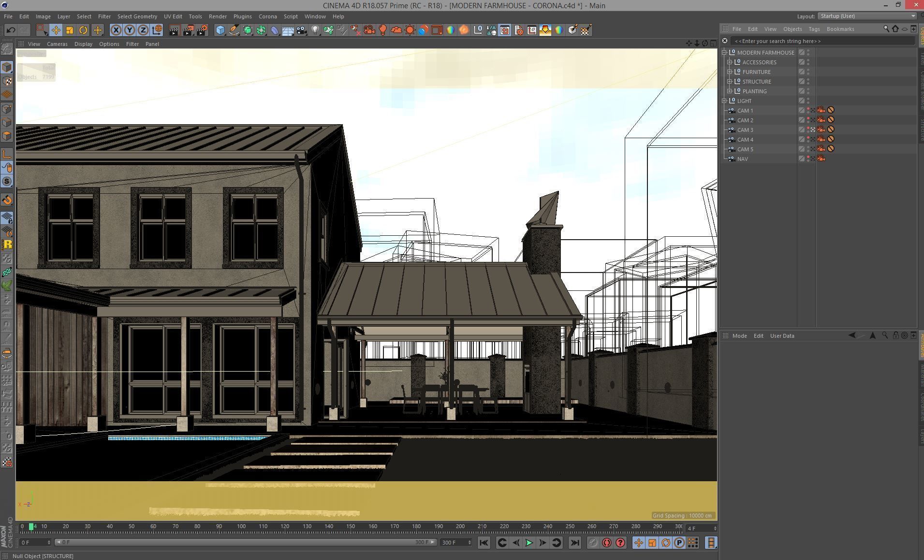This screenshot has height=560, width=924.
Task: Open Edit Render Settings gear clapperboard
Action: [x=202, y=30]
